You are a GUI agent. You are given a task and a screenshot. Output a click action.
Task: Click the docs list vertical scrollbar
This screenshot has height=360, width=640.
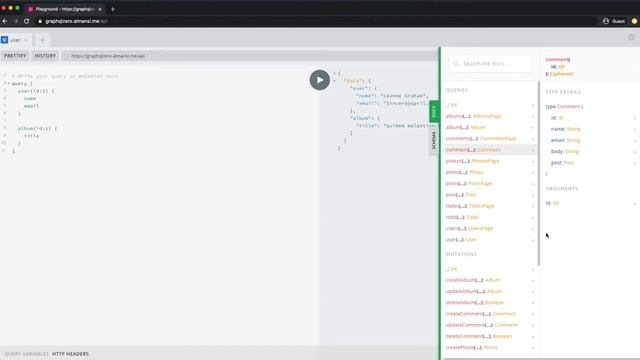pyautogui.click(x=538, y=173)
